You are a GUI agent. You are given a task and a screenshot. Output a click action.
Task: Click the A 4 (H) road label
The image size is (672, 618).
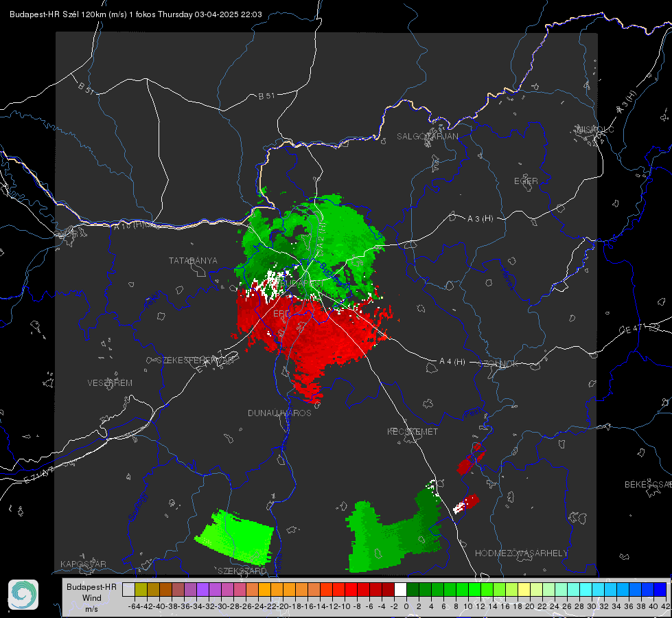click(x=452, y=362)
